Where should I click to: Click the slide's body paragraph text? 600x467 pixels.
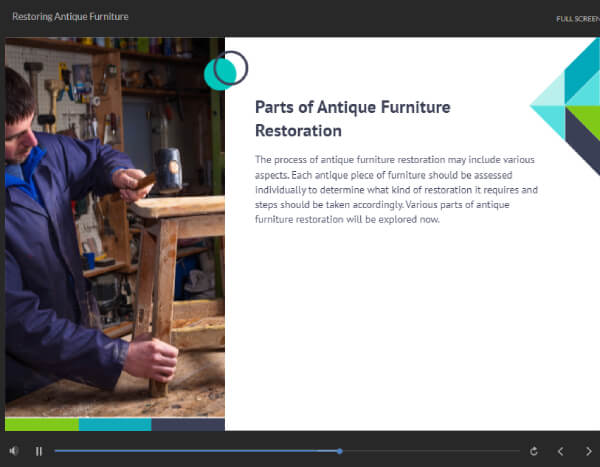click(x=396, y=189)
